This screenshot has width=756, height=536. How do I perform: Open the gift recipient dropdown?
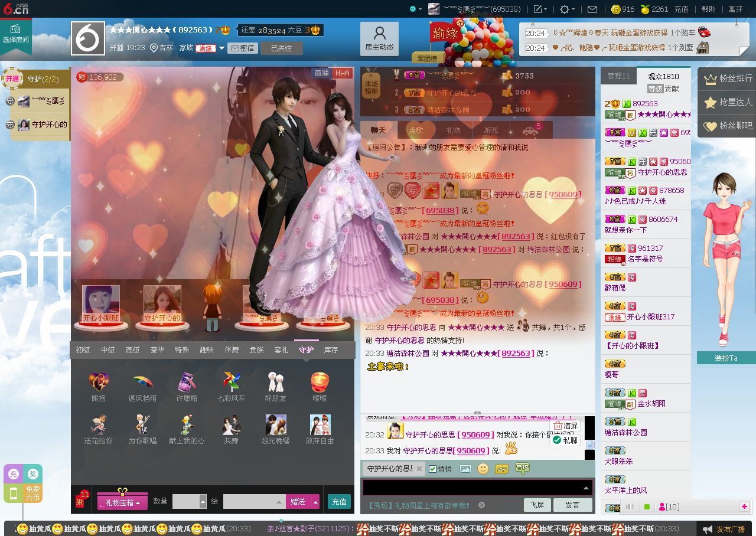pos(280,502)
